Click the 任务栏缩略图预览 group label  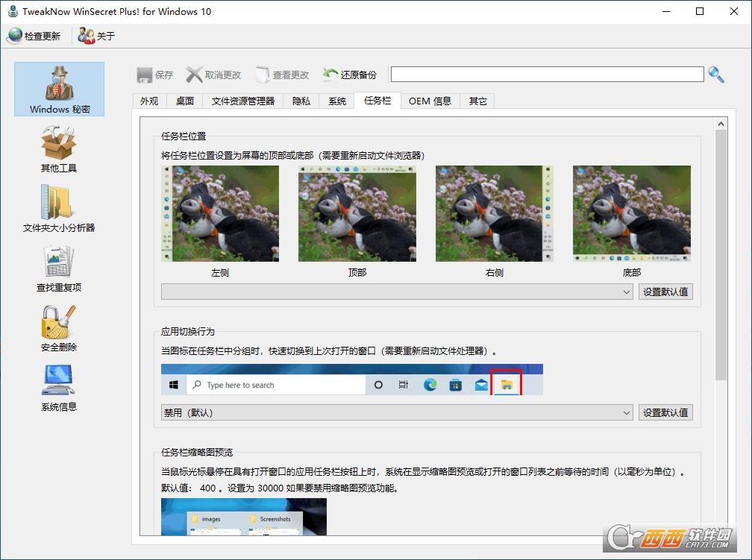[x=197, y=452]
